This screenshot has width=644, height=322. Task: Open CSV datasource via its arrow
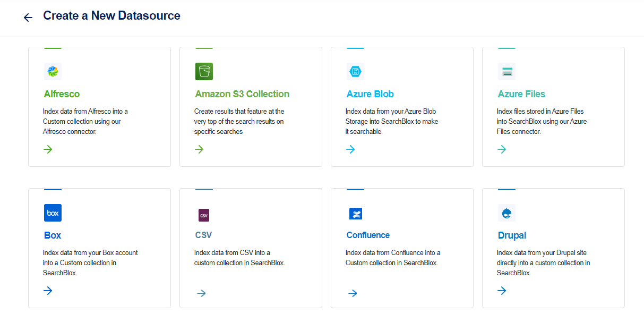click(x=201, y=293)
